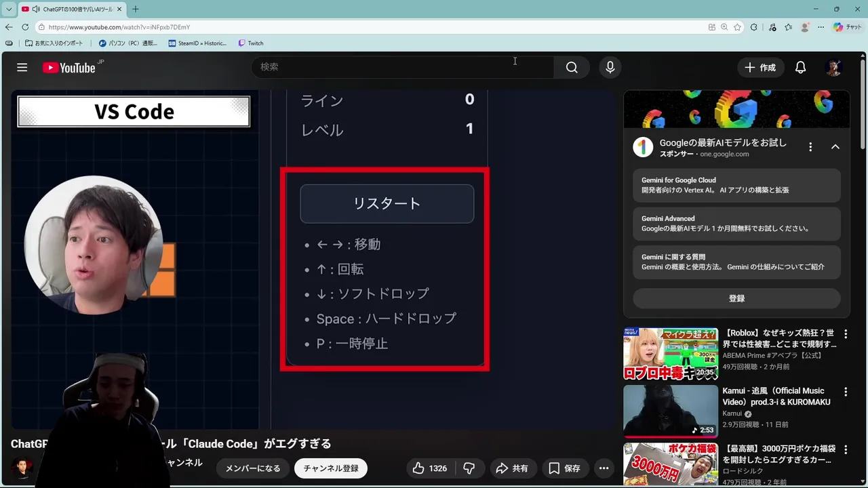This screenshot has height=488, width=868.
Task: Dislike the video with thumbs-down
Action: point(469,468)
